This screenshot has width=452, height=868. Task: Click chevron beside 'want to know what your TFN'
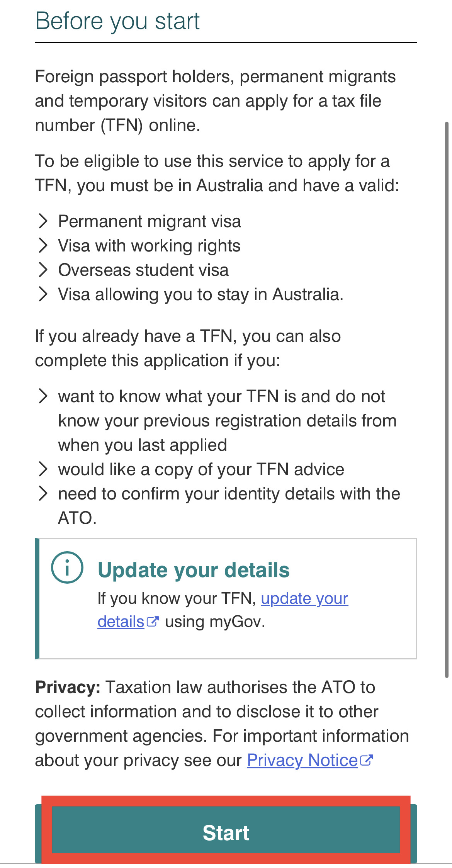(43, 396)
